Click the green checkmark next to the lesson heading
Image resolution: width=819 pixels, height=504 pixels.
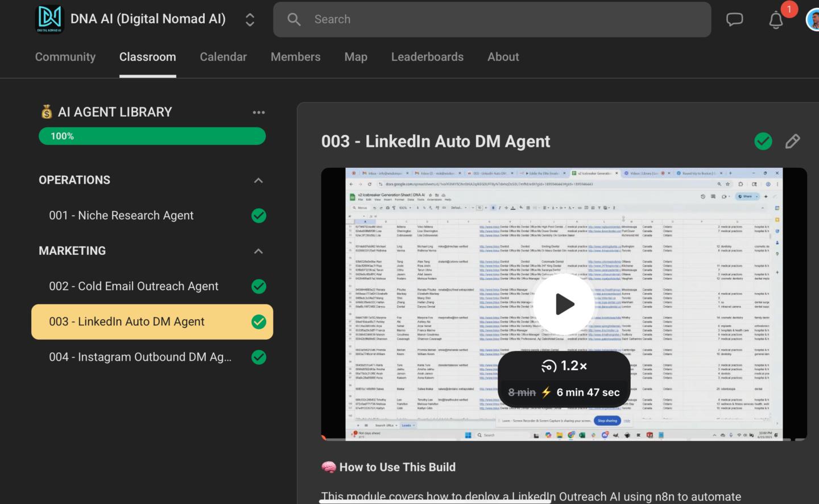click(x=763, y=141)
